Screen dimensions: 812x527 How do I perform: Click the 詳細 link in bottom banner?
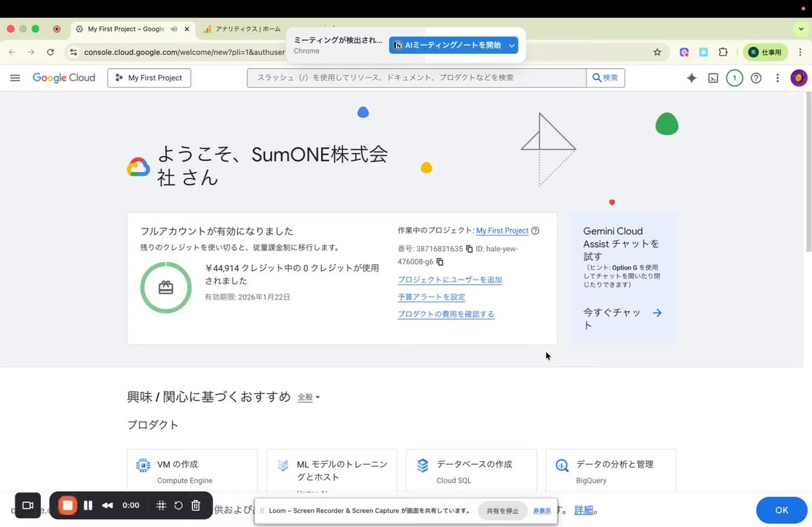coord(583,510)
